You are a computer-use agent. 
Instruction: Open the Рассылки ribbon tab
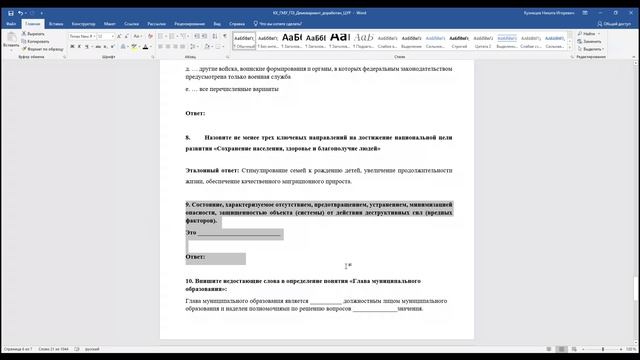[x=157, y=24]
